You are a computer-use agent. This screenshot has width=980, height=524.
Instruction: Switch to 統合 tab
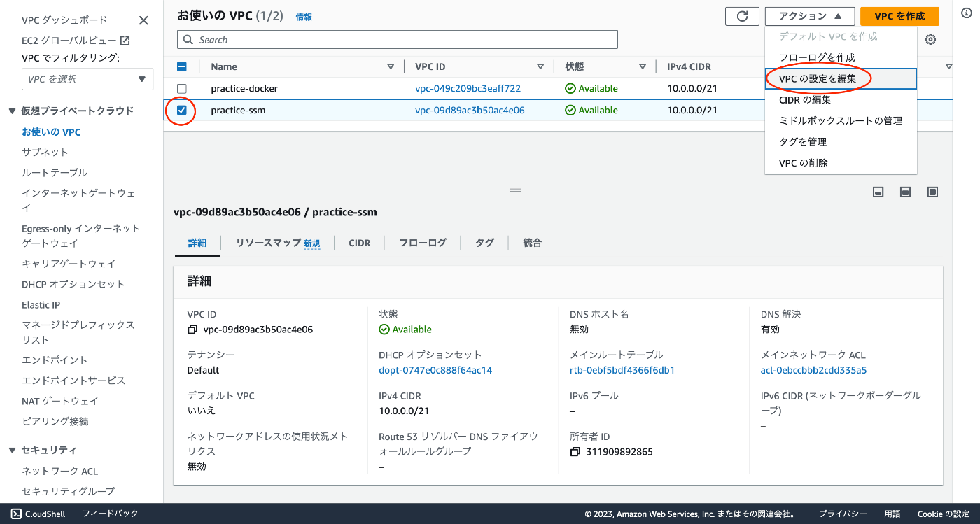point(532,243)
